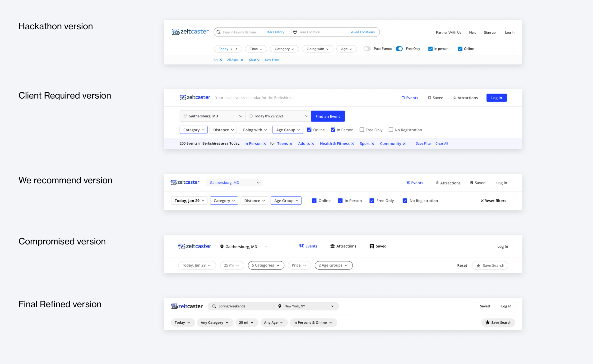Click zeitcaster logo in Hackathon version
The image size is (593, 364).
point(190,32)
